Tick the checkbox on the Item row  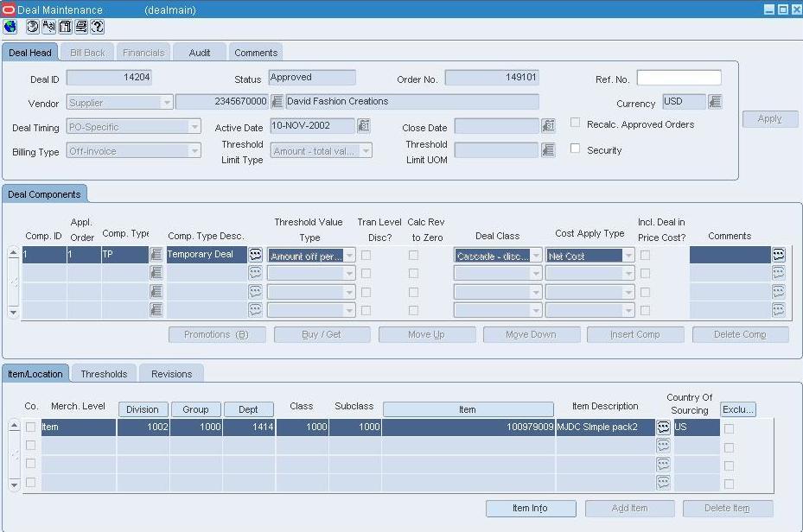point(30,427)
